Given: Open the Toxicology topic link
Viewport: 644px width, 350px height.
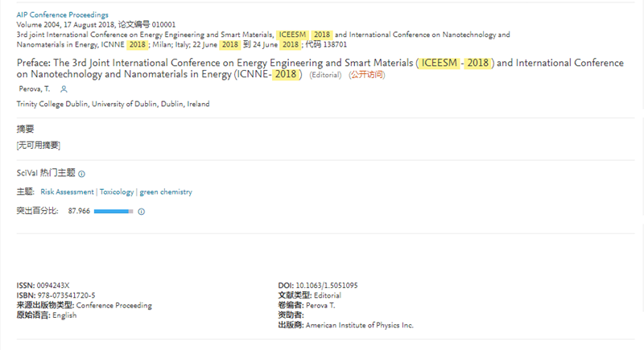Looking at the screenshot, I should click(x=116, y=192).
